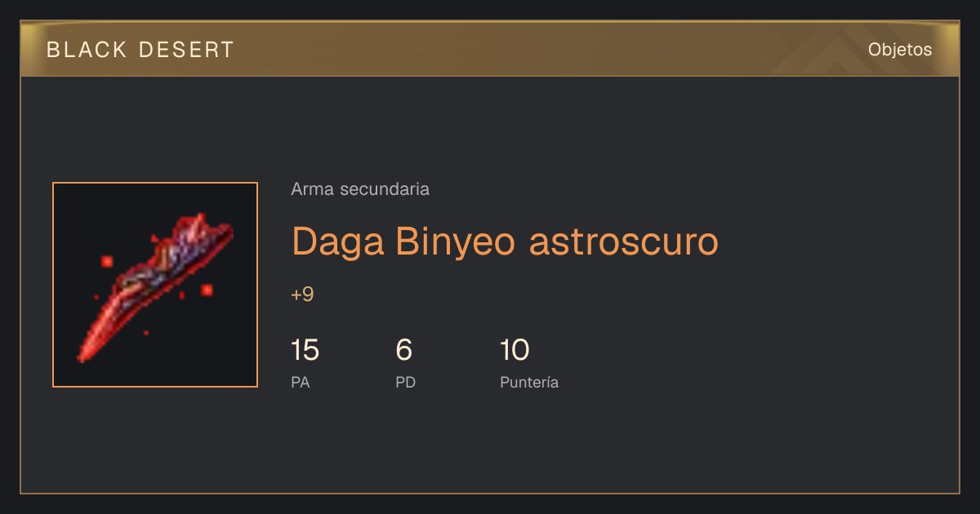Click the Puntería stat label
The image size is (980, 514).
pyautogui.click(x=529, y=382)
